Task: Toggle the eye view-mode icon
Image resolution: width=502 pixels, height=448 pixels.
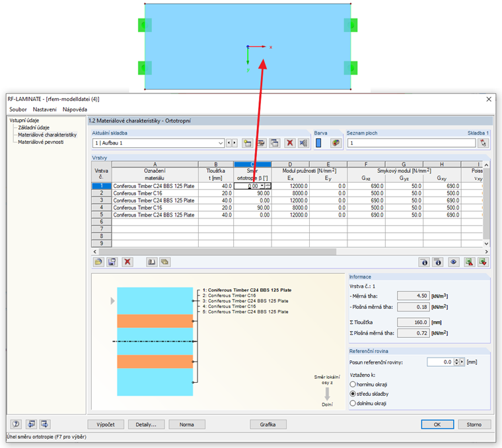Action: pos(453,262)
